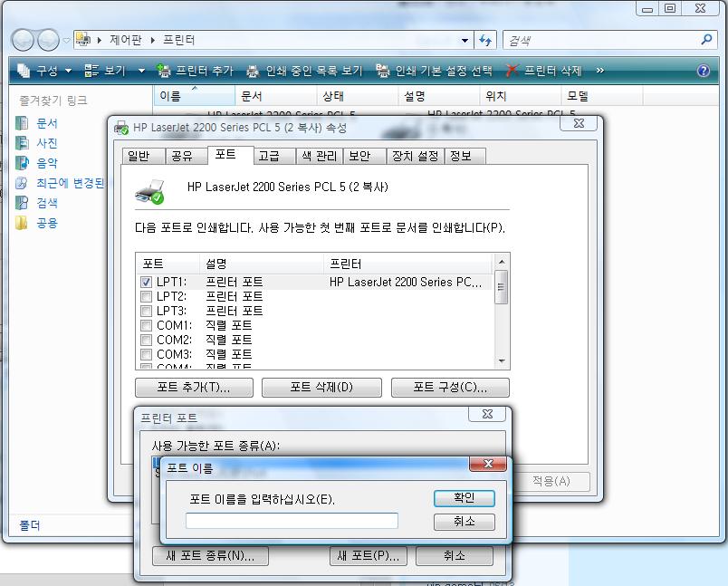Switch to the About (정보) tab
Viewport: 728px width, 586px height.
(x=465, y=156)
